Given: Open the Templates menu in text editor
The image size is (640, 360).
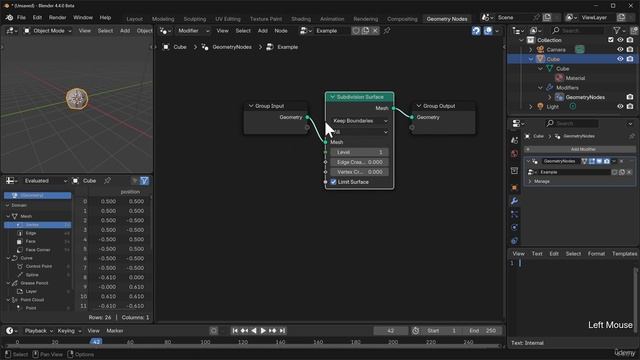Looking at the screenshot, I should pos(624,253).
